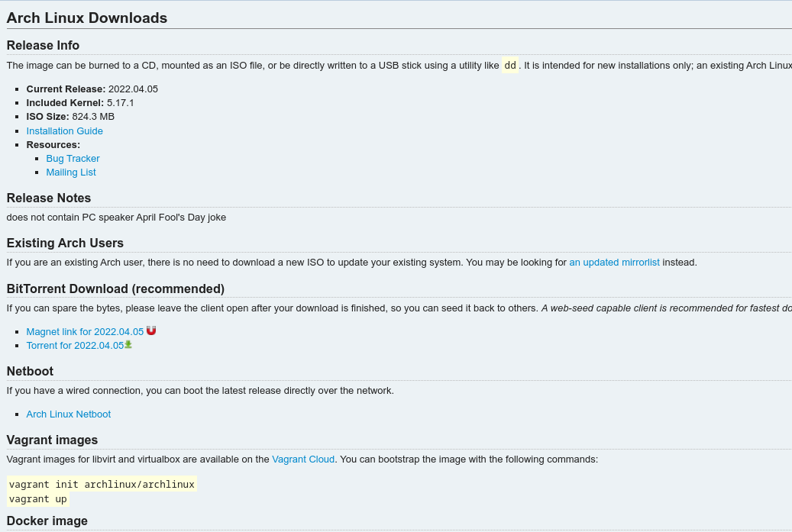
Task: Open the Arch Linux Netboot link
Action: tap(68, 414)
